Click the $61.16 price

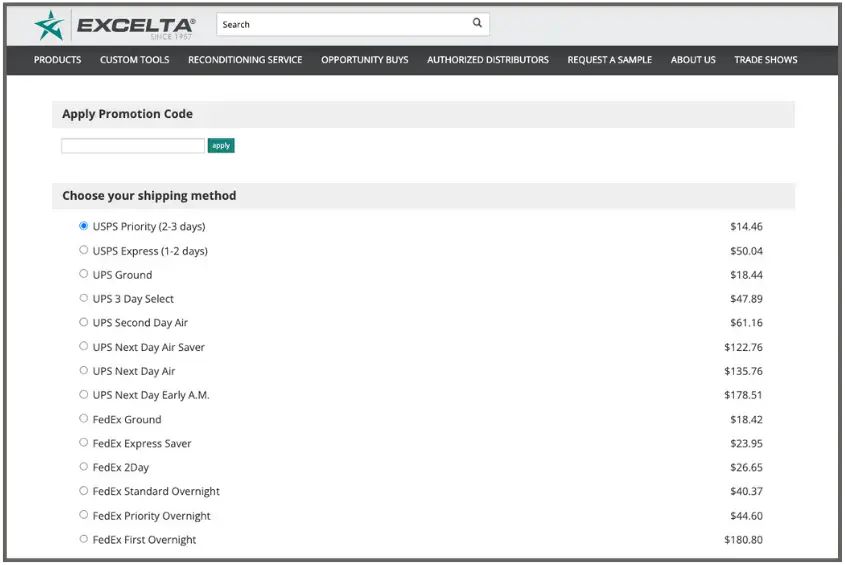pyautogui.click(x=746, y=323)
